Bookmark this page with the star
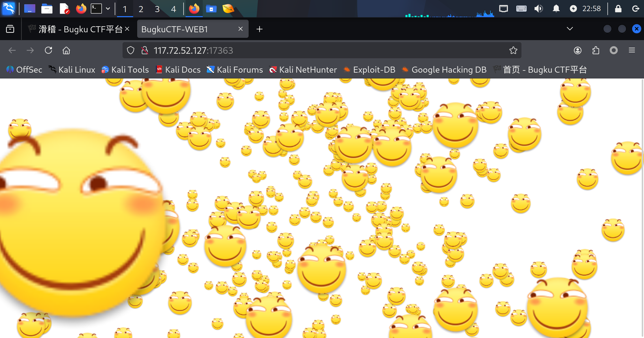This screenshot has width=644, height=338. [513, 50]
